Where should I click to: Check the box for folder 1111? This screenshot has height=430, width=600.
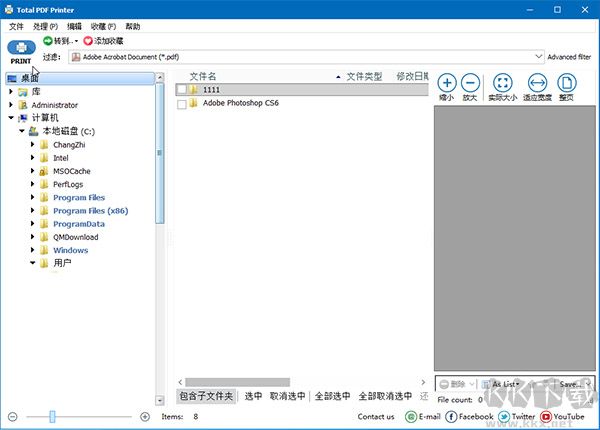182,90
